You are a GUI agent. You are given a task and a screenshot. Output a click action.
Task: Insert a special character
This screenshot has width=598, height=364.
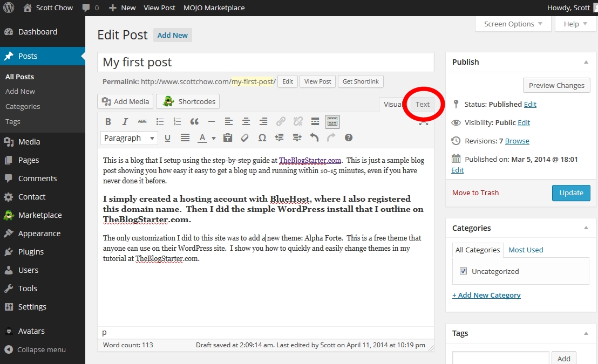(262, 138)
